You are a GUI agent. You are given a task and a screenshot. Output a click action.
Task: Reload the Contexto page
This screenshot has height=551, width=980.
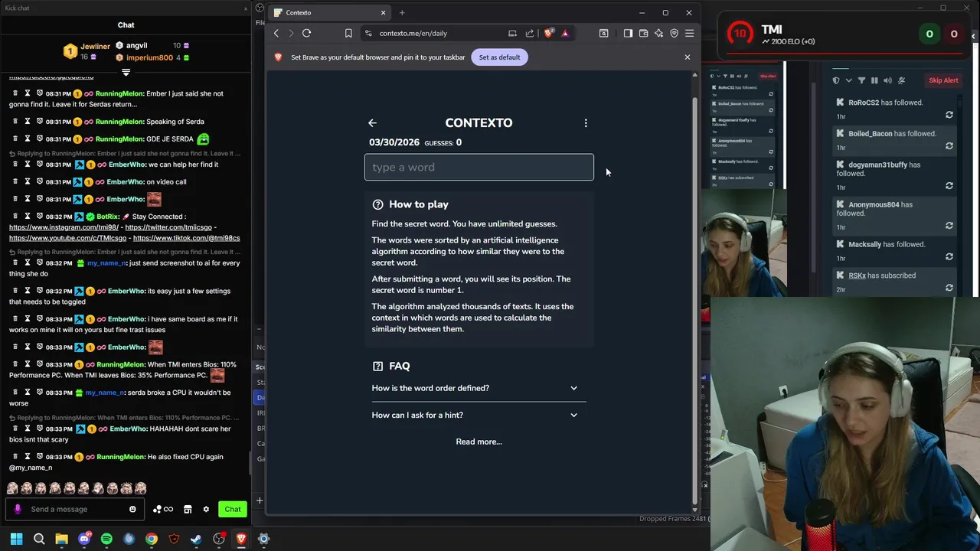[x=306, y=33]
